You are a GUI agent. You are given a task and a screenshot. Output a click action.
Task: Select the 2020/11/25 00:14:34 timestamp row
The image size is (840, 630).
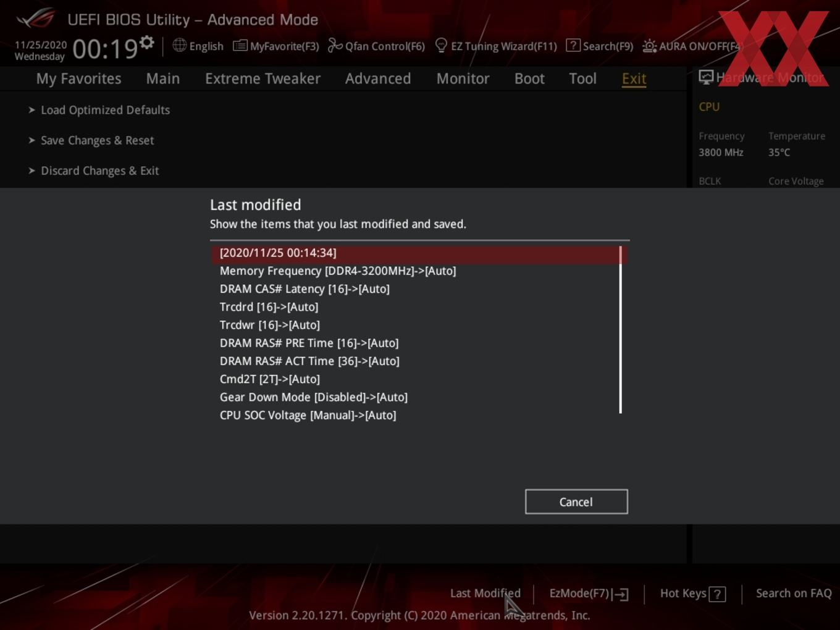point(419,253)
